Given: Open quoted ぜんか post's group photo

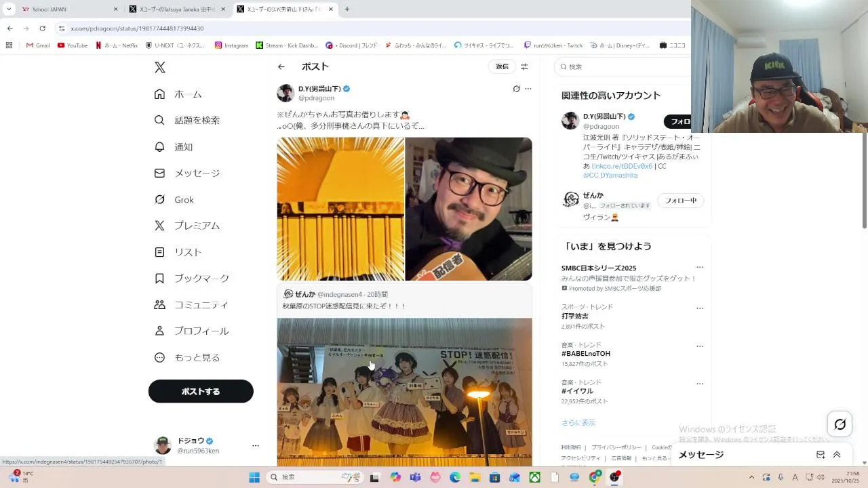Looking at the screenshot, I should (404, 392).
